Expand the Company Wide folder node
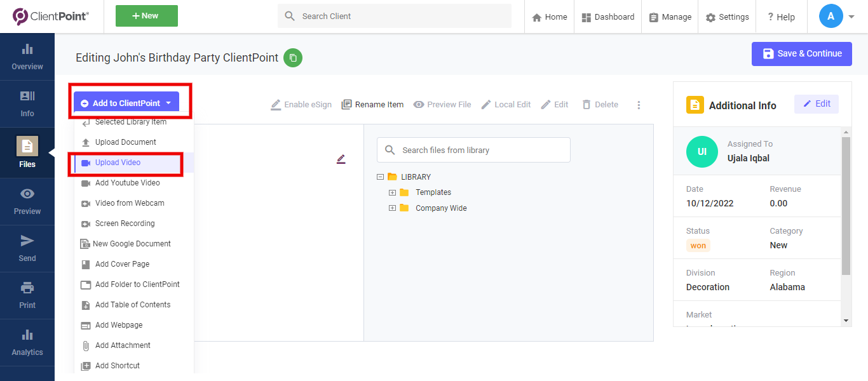This screenshot has width=868, height=381. [x=392, y=208]
